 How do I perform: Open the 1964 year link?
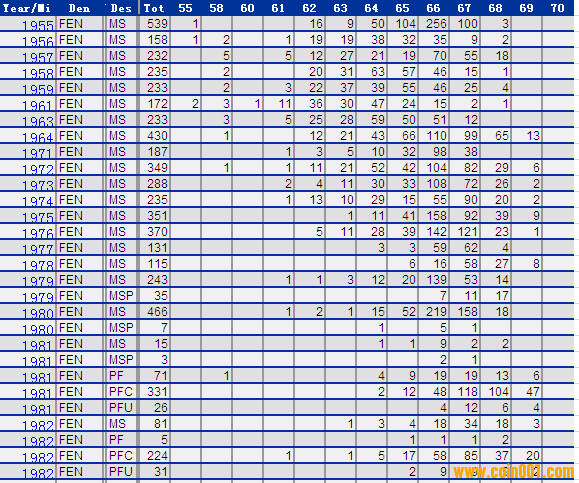[38, 138]
